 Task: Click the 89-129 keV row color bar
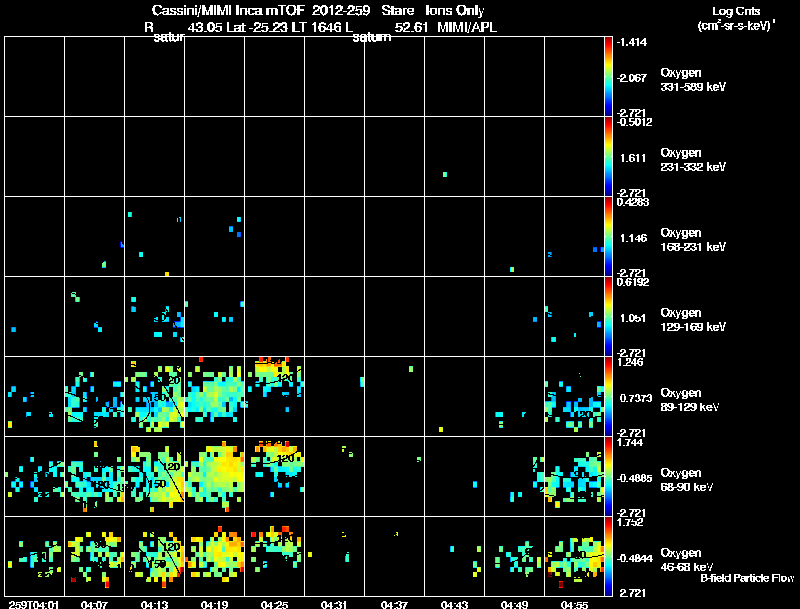click(x=608, y=396)
